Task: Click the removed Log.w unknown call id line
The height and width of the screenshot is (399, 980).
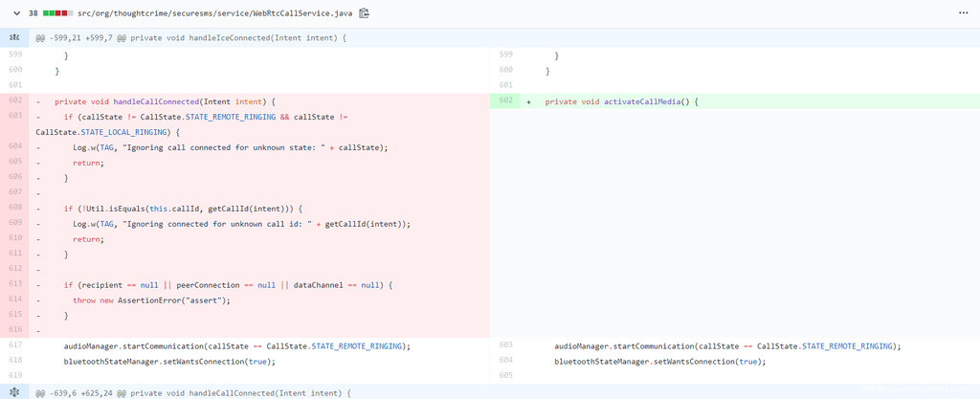Action: click(240, 224)
